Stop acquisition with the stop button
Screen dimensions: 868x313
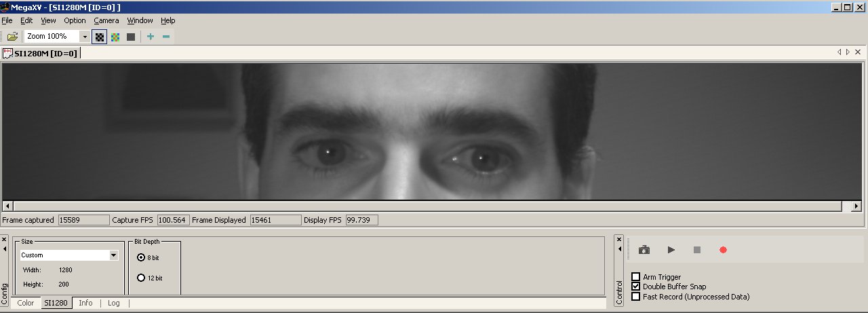click(697, 250)
